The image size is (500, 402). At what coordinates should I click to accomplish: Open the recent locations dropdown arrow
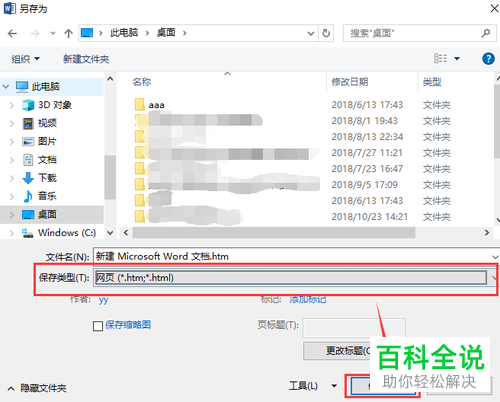tap(53, 33)
